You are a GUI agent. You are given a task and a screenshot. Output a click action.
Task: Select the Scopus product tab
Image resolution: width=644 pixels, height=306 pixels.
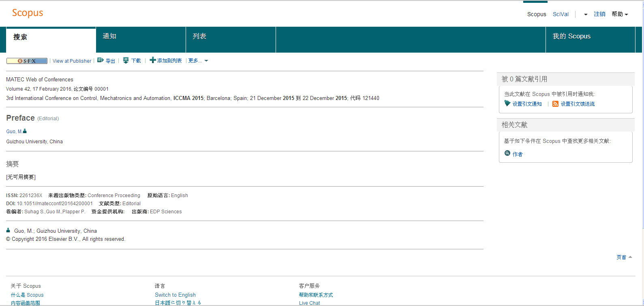[537, 14]
